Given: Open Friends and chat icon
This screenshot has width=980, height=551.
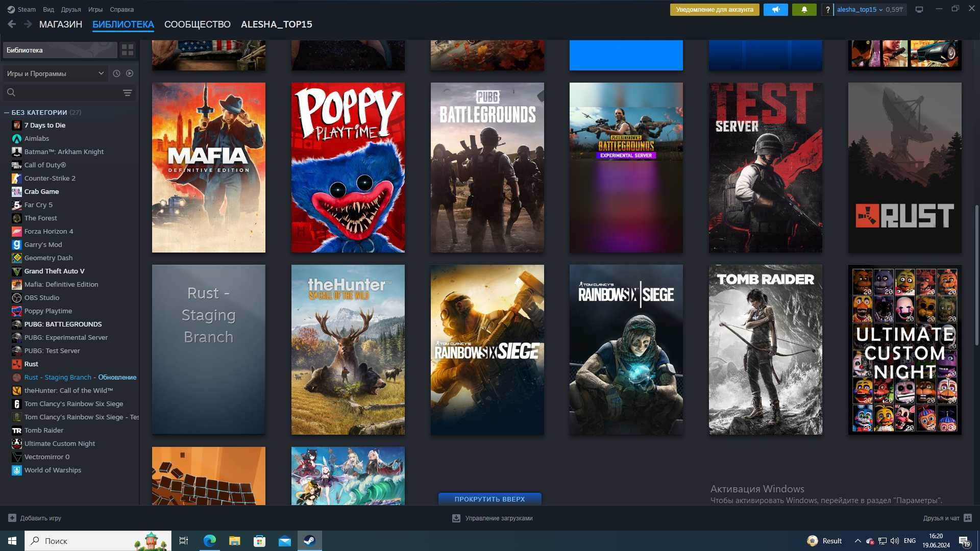Looking at the screenshot, I should pos(968,518).
